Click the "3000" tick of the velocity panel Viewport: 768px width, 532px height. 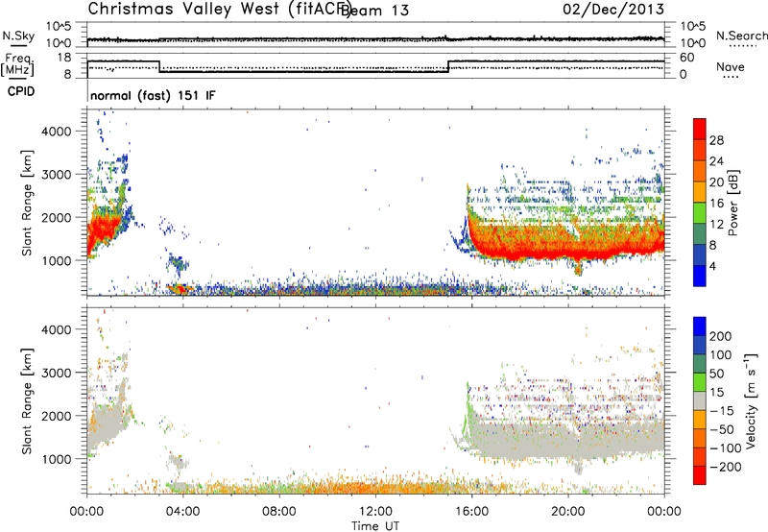[x=56, y=373]
